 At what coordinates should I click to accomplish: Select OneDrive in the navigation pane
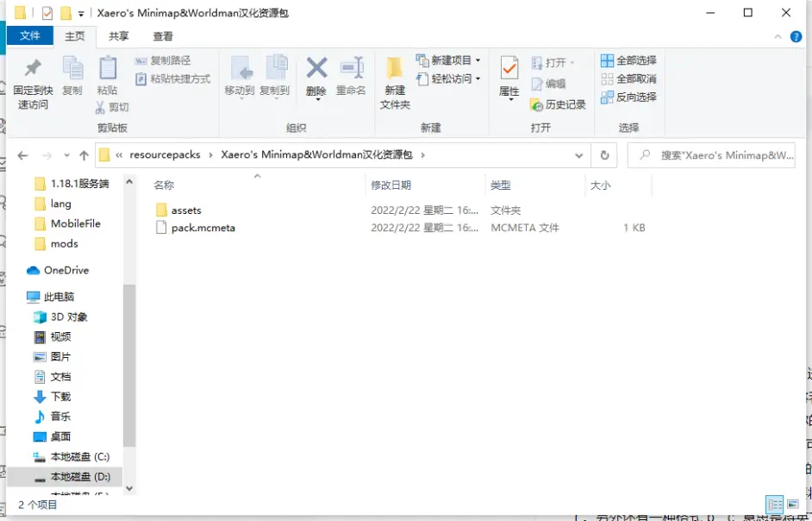point(58,270)
